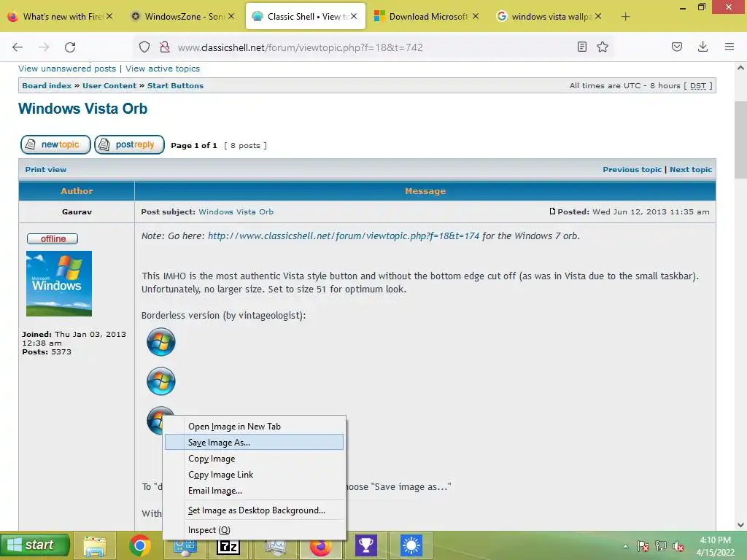Click scroll-down arrow of page scrollbar
The height and width of the screenshot is (560, 747).
[740, 525]
